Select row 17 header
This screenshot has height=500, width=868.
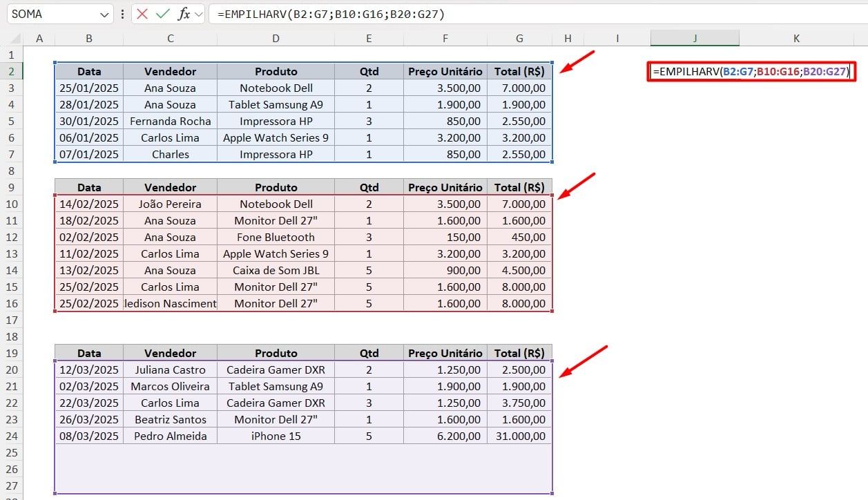12,320
